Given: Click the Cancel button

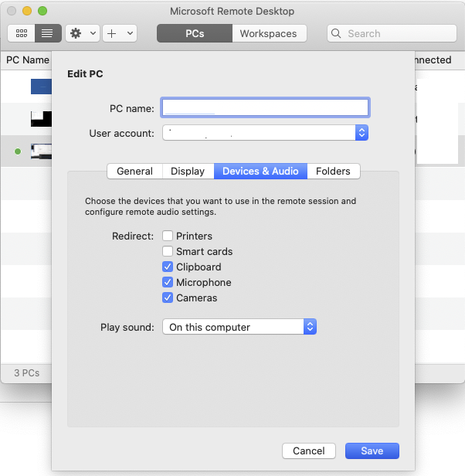Looking at the screenshot, I should pyautogui.click(x=309, y=450).
